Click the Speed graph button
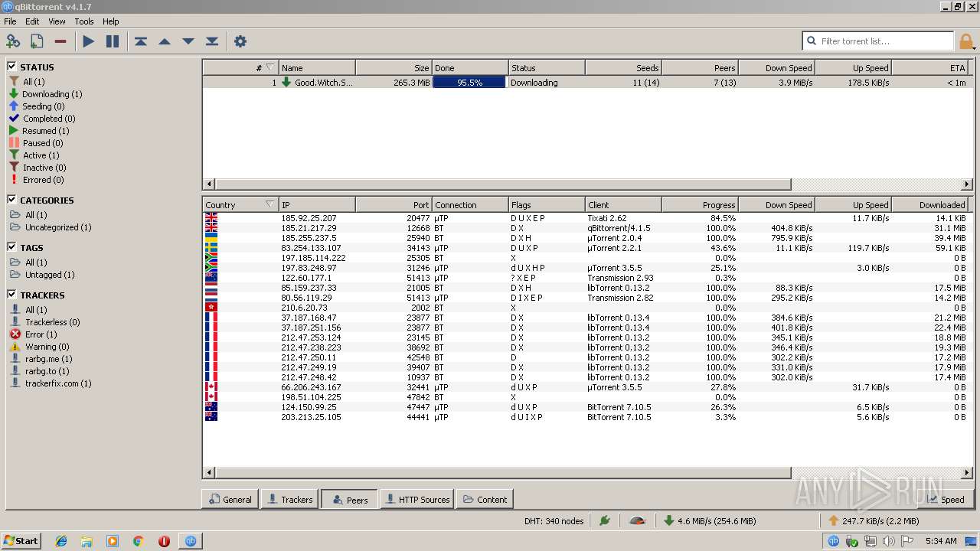This screenshot has height=551, width=980. [945, 499]
